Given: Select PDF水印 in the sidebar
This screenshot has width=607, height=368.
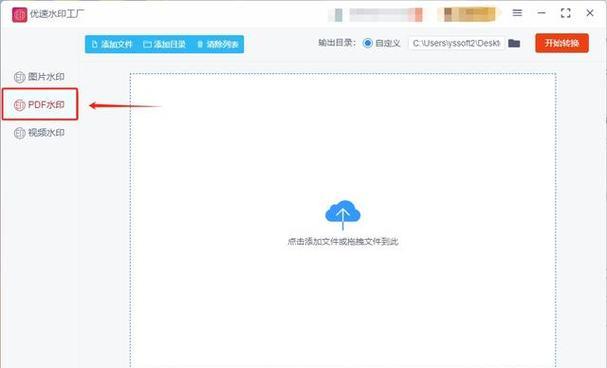Looking at the screenshot, I should click(x=40, y=104).
